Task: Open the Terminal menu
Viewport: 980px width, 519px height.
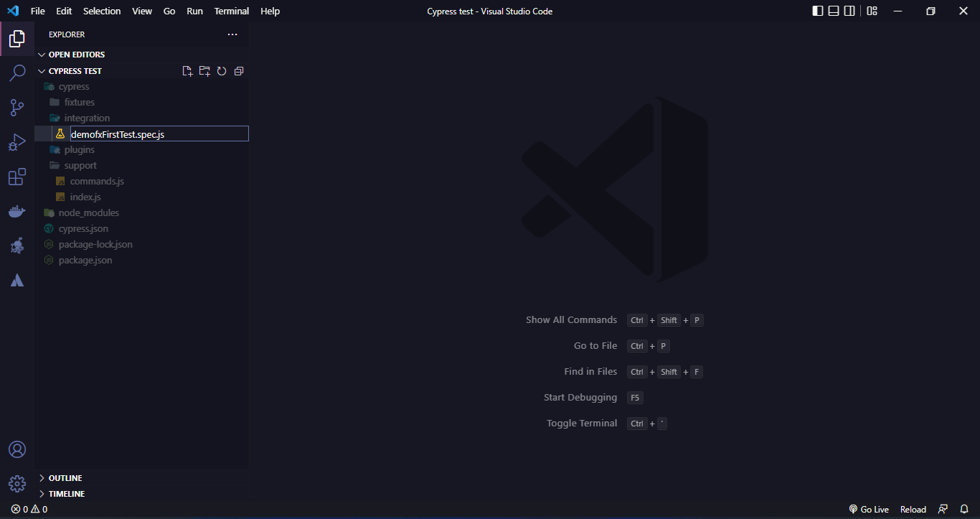Action: [x=231, y=11]
